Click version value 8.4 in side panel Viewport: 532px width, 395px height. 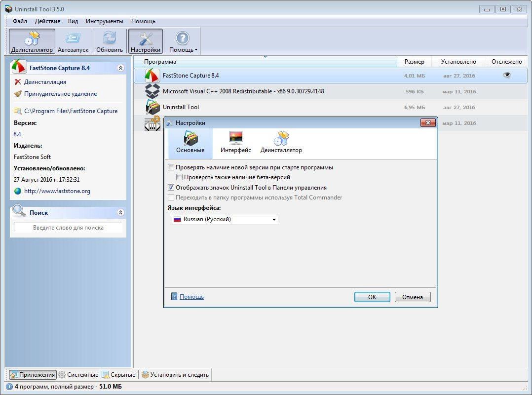[x=17, y=134]
